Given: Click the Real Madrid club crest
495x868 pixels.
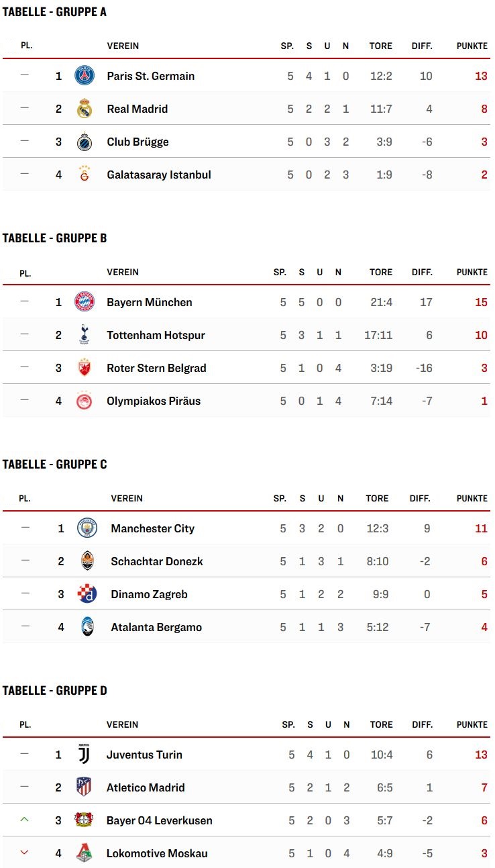Looking at the screenshot, I should click(85, 108).
